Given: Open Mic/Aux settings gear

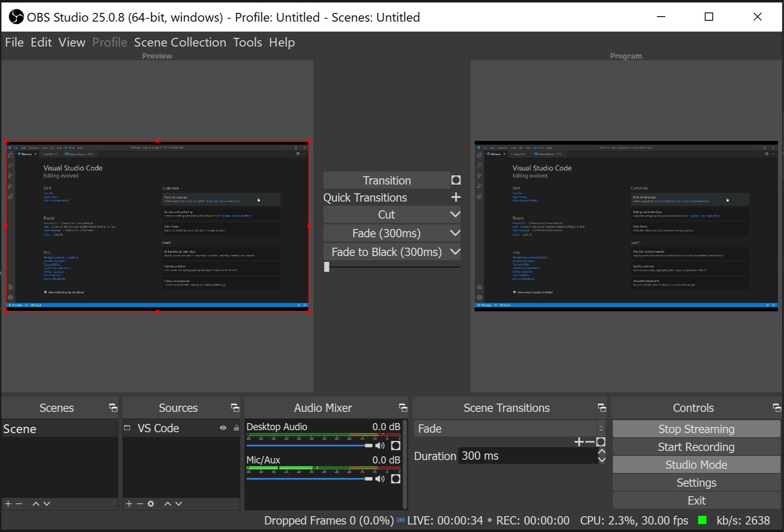Looking at the screenshot, I should (396, 479).
